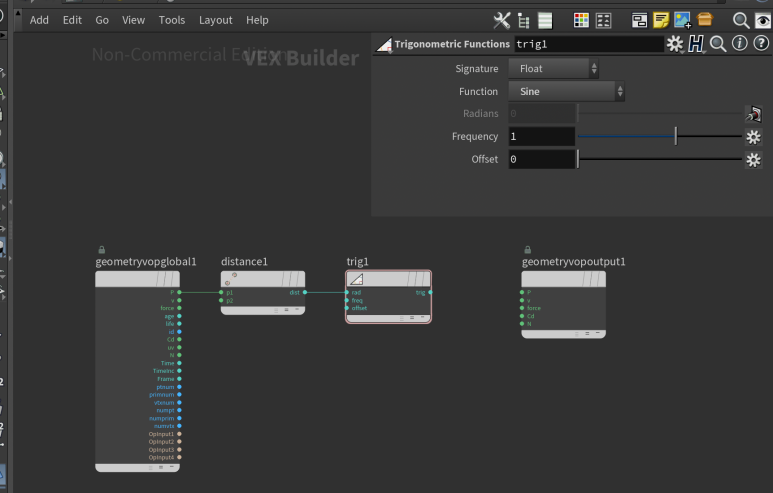
Task: Open Signature dropdown showing Float
Action: click(x=553, y=69)
